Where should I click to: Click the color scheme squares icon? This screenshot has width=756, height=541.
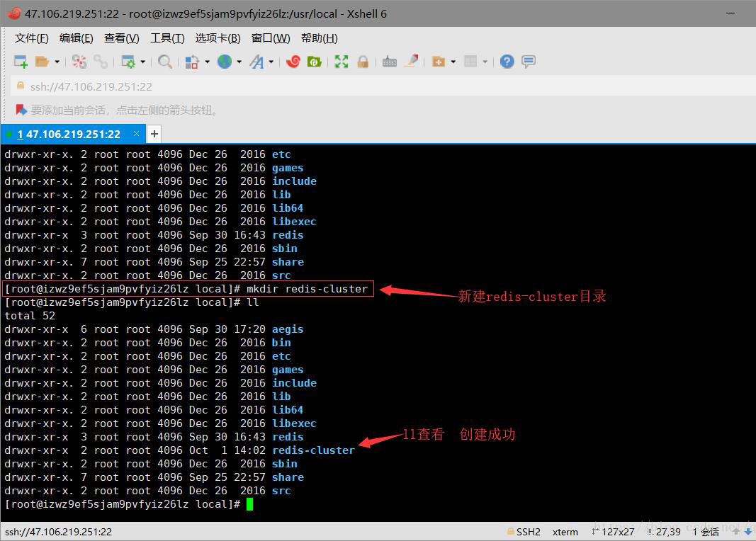click(x=192, y=62)
